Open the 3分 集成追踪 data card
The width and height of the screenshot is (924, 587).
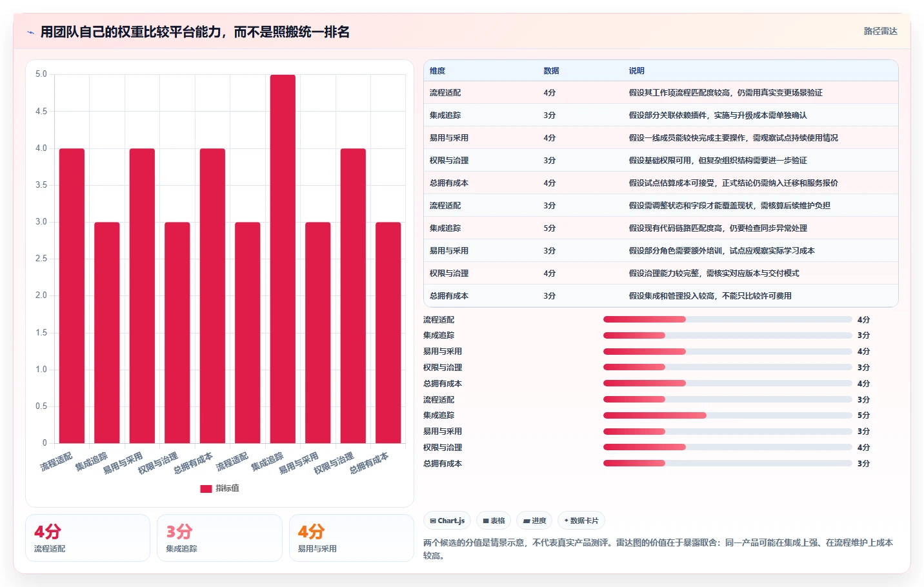(x=219, y=538)
